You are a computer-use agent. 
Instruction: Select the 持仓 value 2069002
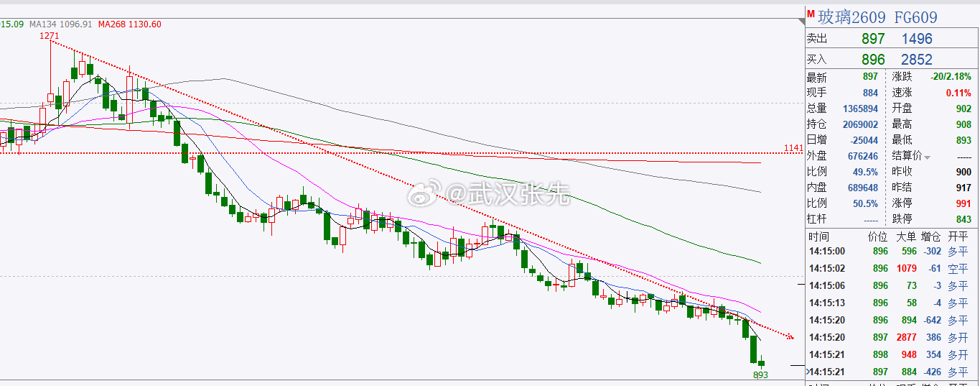coord(860,124)
